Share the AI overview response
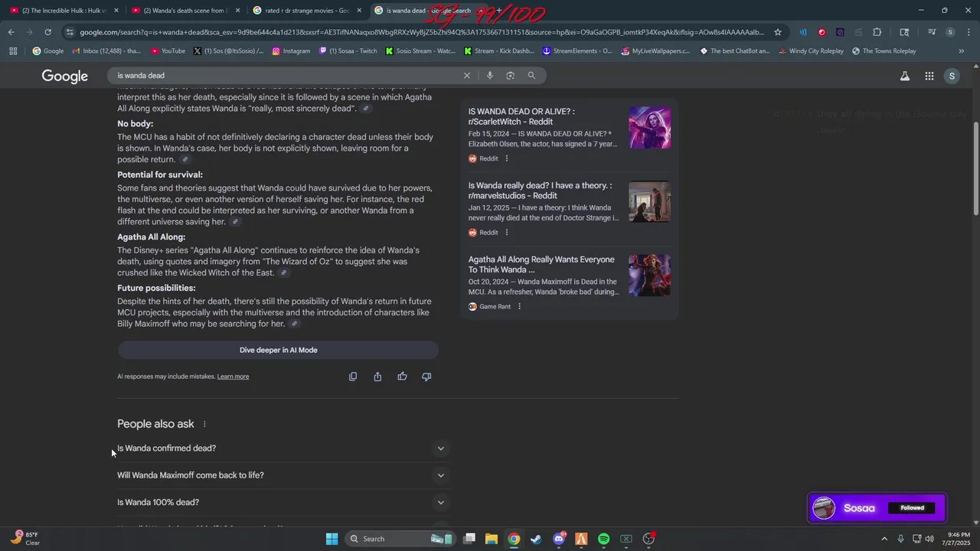980x551 pixels. point(377,377)
